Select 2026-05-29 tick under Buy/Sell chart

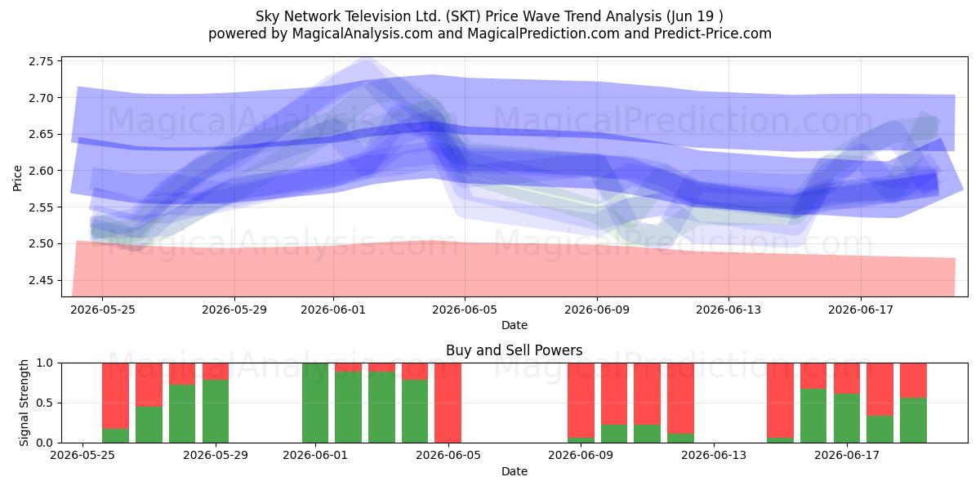click(x=216, y=456)
